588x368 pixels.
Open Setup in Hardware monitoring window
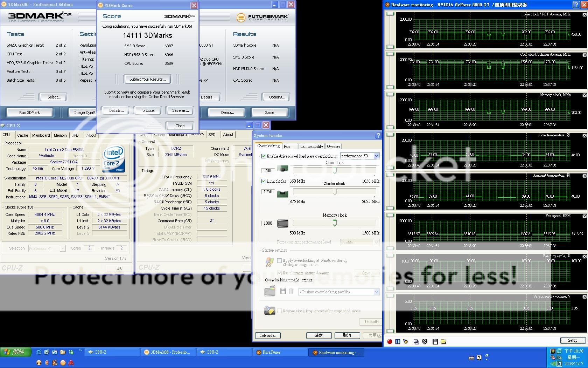click(x=573, y=340)
